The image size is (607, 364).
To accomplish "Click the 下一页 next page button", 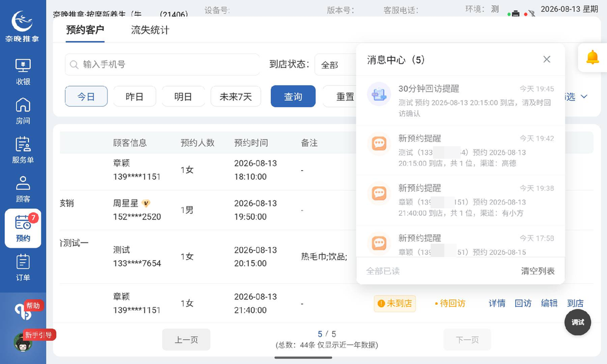I will click(x=467, y=340).
